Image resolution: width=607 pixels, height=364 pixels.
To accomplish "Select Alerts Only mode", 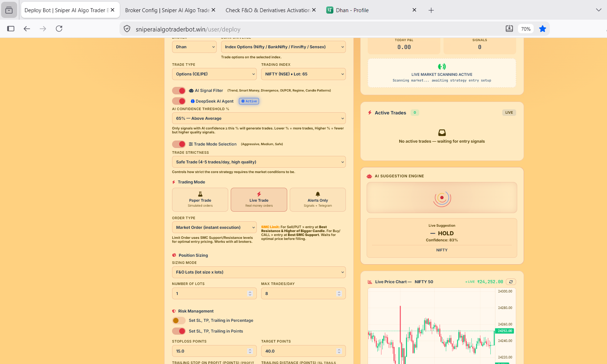I will [x=318, y=200].
